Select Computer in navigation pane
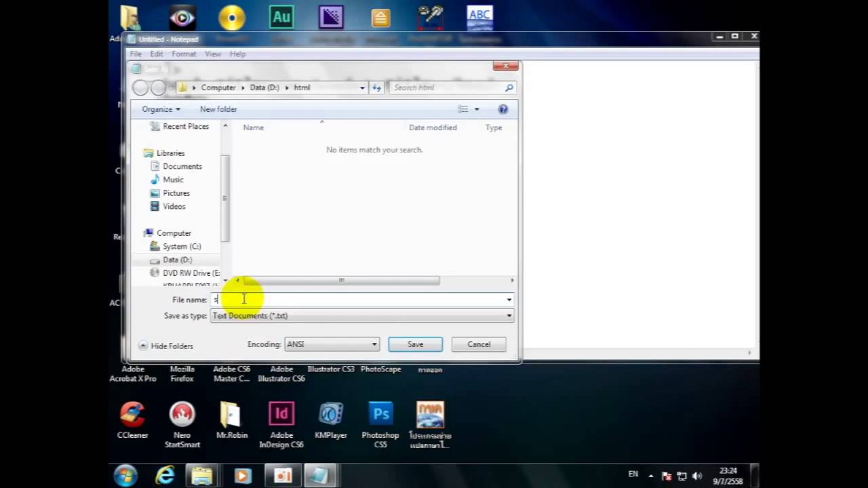This screenshot has height=488, width=868. pos(167,233)
